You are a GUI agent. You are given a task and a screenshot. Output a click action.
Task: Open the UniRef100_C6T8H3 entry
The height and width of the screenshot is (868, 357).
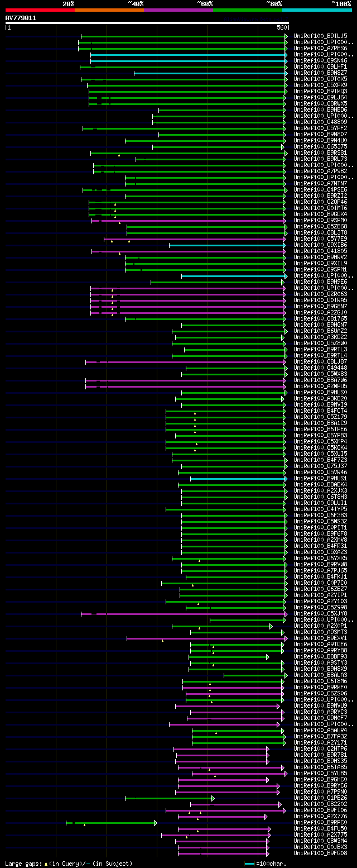click(320, 497)
